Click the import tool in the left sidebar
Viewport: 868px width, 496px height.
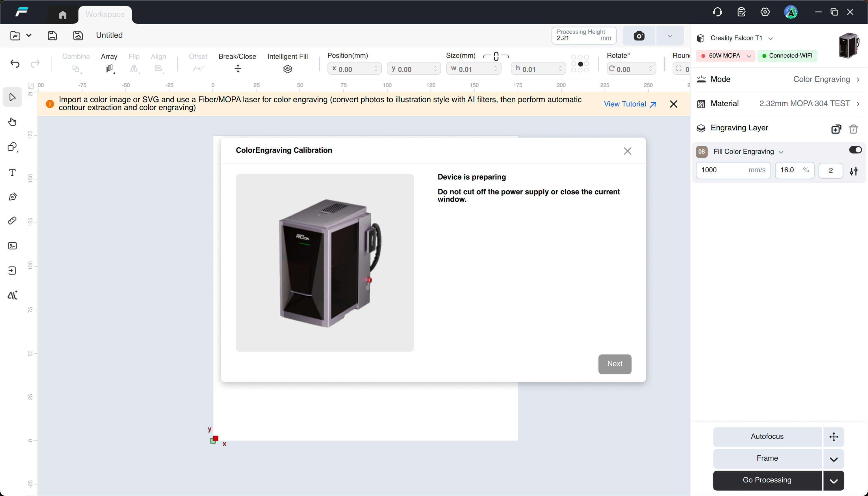point(13,271)
